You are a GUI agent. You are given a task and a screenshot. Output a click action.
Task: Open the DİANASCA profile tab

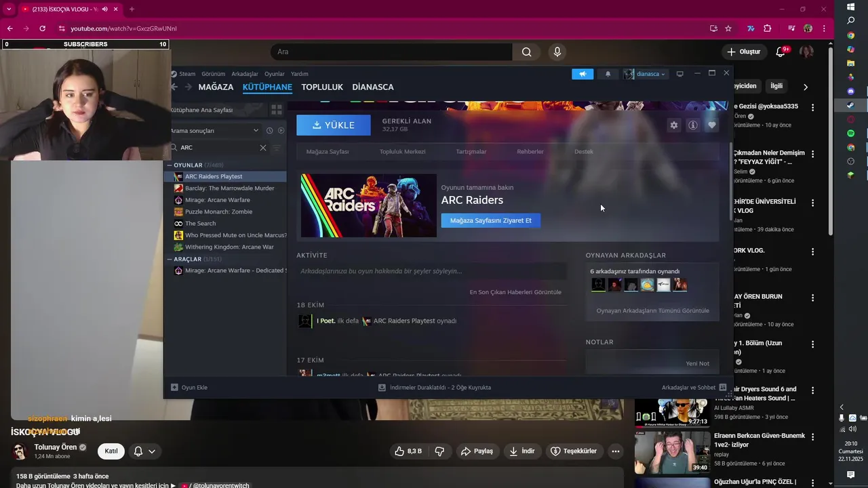coord(373,87)
